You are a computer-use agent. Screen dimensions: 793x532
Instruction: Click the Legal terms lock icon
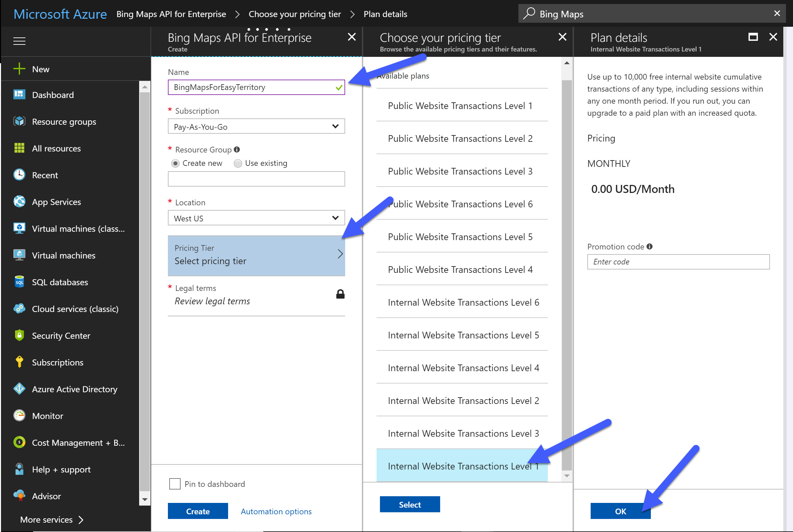tap(340, 294)
